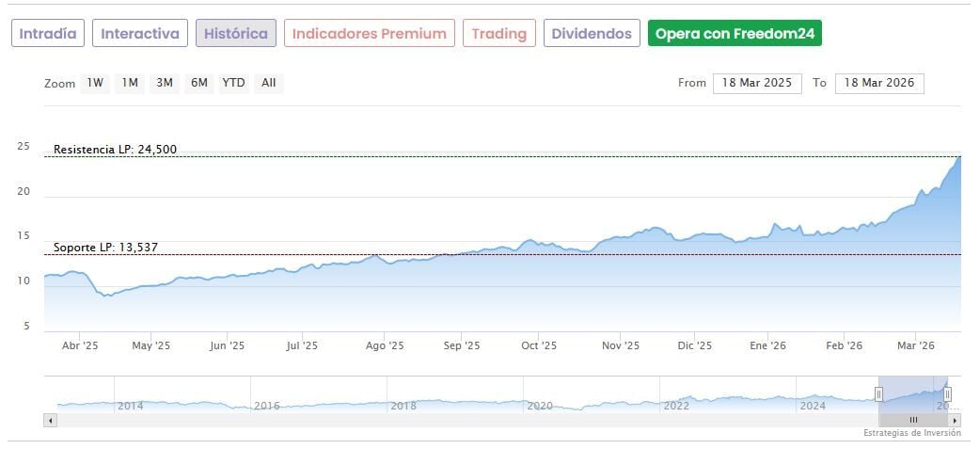
Task: Click the scrollbar thumb grip
Action: 912,420
